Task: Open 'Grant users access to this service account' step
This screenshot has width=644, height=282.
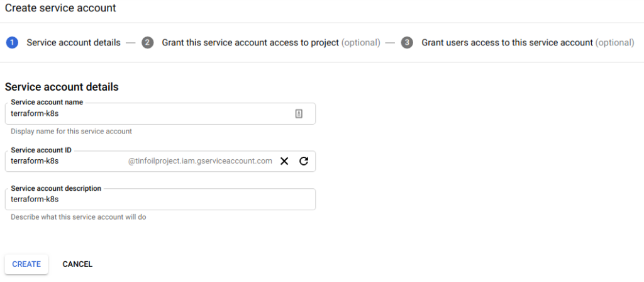Action: [x=507, y=43]
